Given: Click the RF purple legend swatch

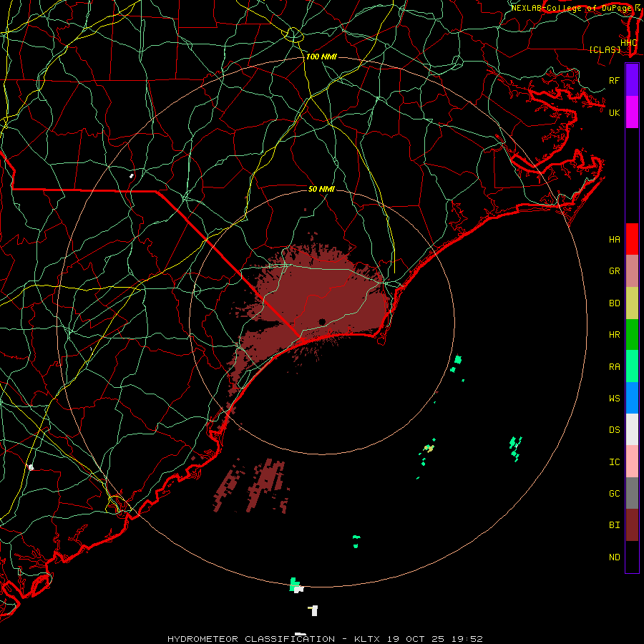Looking at the screenshot, I should [632, 80].
